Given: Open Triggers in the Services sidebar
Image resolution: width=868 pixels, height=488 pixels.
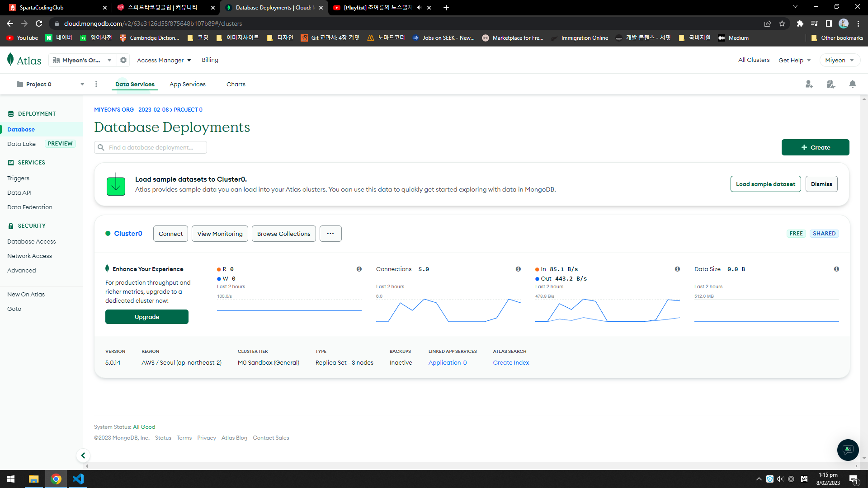Looking at the screenshot, I should (18, 178).
